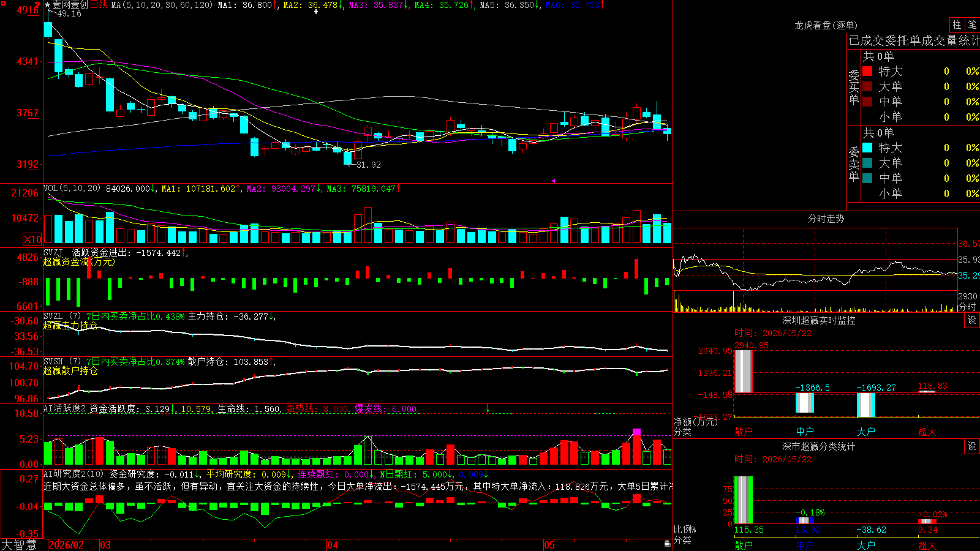980x551 pixels.
Task: Click the 05 month marker on the time axis
Action: coord(549,545)
